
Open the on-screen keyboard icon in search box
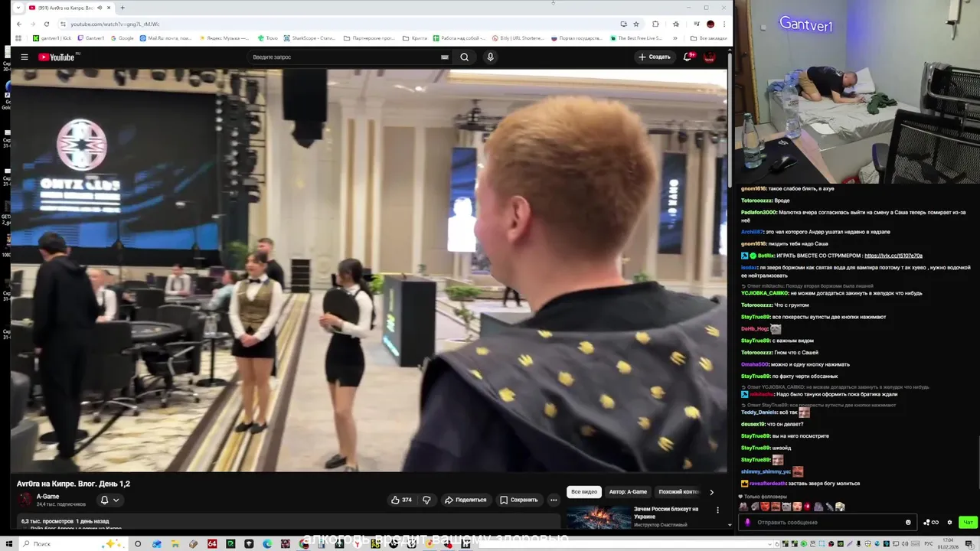pos(444,57)
